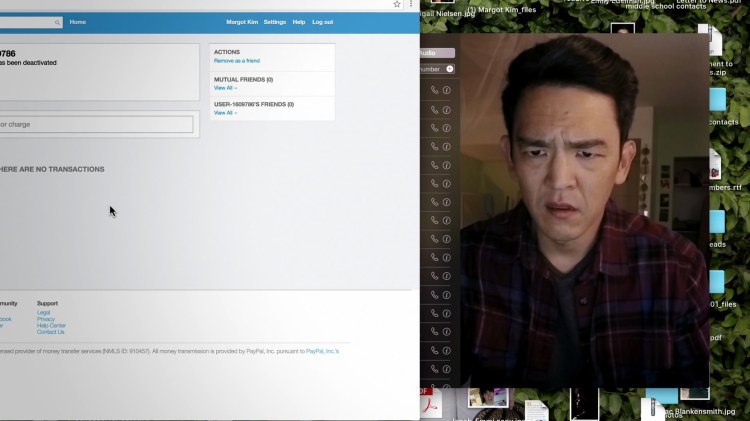Click Remove as a friend link

[237, 61]
